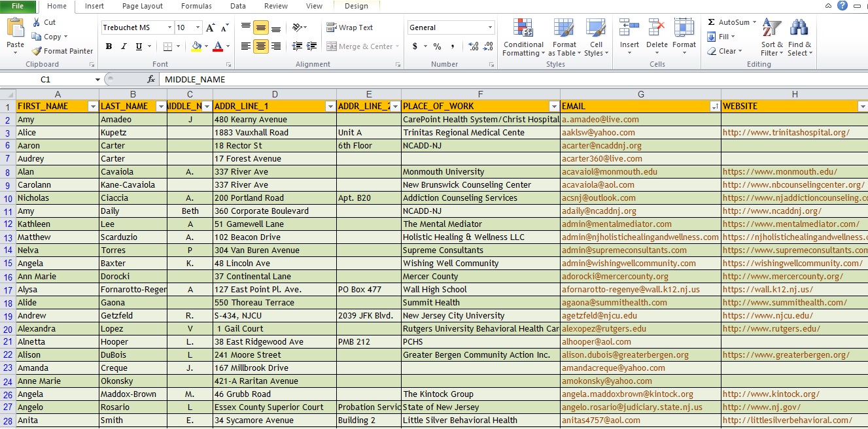Toggle Bold formatting

click(109, 46)
